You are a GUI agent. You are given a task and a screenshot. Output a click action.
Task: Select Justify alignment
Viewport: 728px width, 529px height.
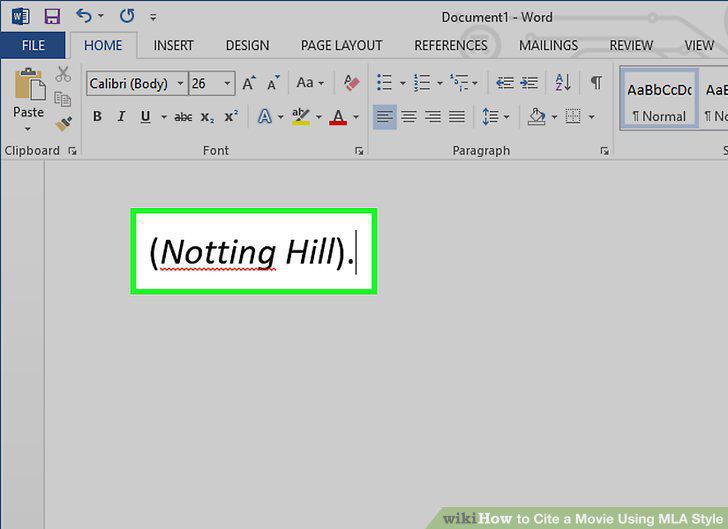pyautogui.click(x=457, y=117)
